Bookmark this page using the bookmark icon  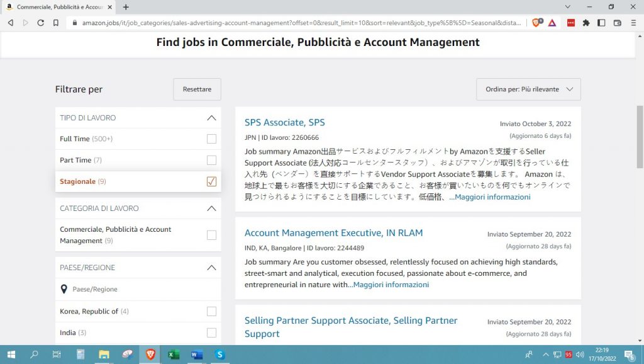[x=56, y=23]
